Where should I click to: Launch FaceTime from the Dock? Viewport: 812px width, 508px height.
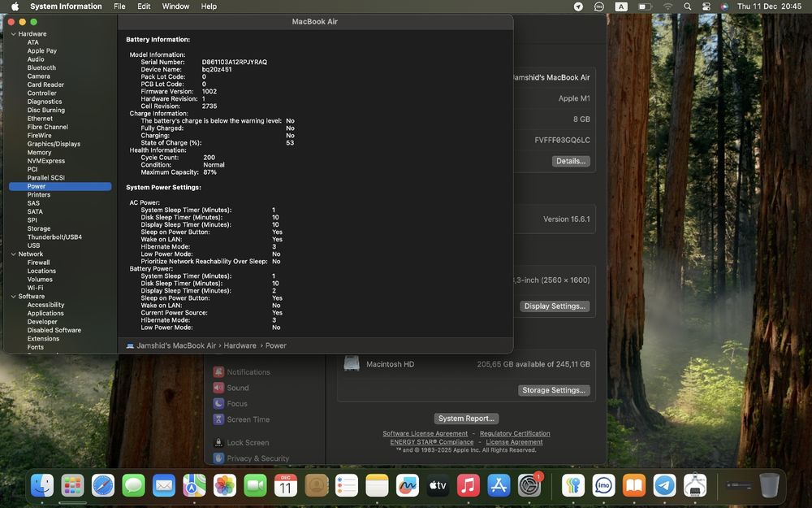coord(255,486)
